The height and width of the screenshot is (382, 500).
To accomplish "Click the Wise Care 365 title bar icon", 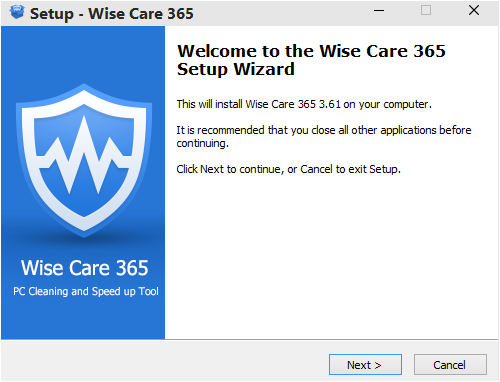I will click(17, 12).
